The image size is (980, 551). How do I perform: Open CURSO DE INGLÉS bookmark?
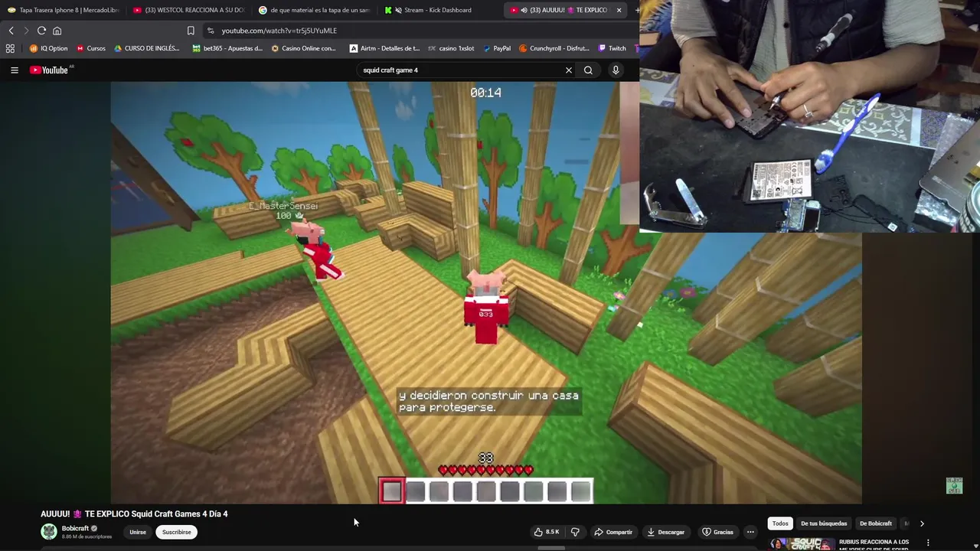(x=146, y=48)
